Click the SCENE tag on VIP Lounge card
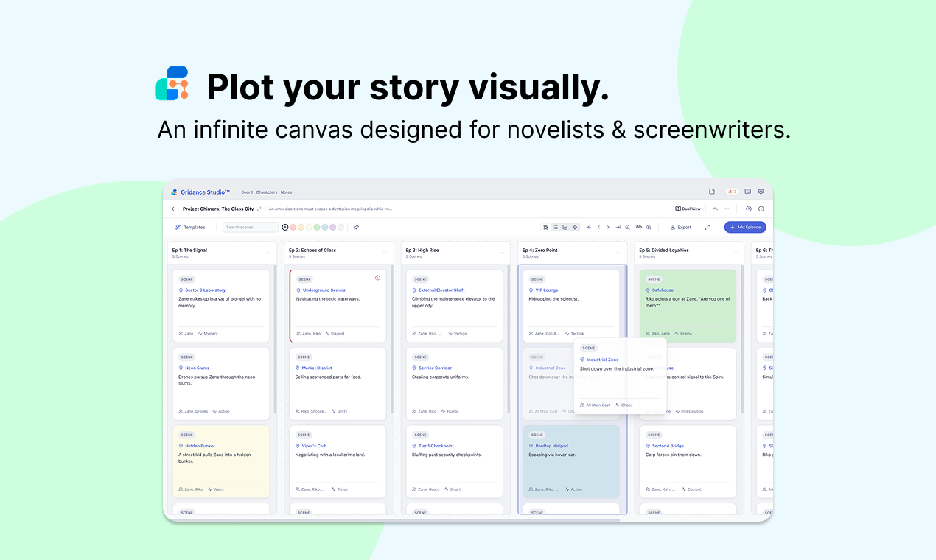Viewport: 936px width, 560px height. (537, 279)
